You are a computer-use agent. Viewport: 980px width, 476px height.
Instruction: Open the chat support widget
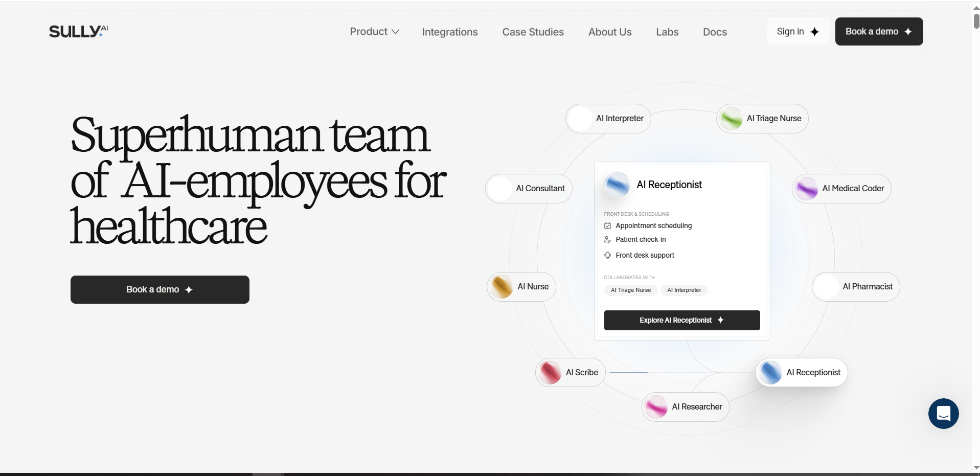tap(943, 413)
